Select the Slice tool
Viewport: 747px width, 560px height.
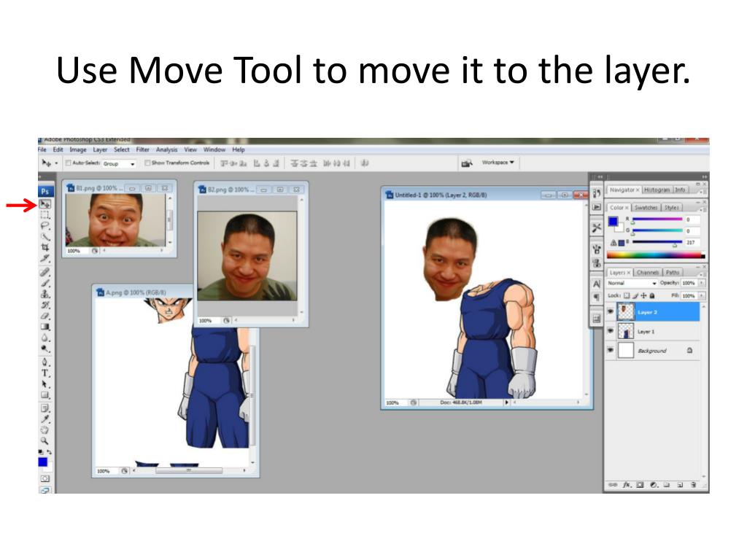coord(44,258)
